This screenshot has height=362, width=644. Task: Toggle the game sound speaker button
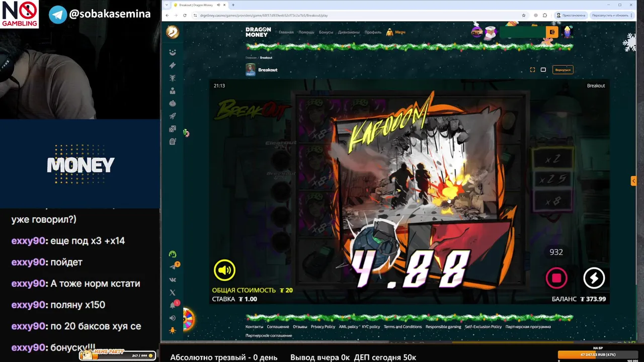tap(224, 270)
